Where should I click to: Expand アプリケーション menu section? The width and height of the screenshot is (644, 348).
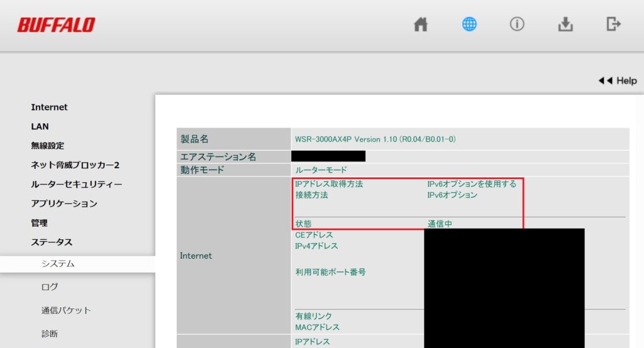(64, 204)
